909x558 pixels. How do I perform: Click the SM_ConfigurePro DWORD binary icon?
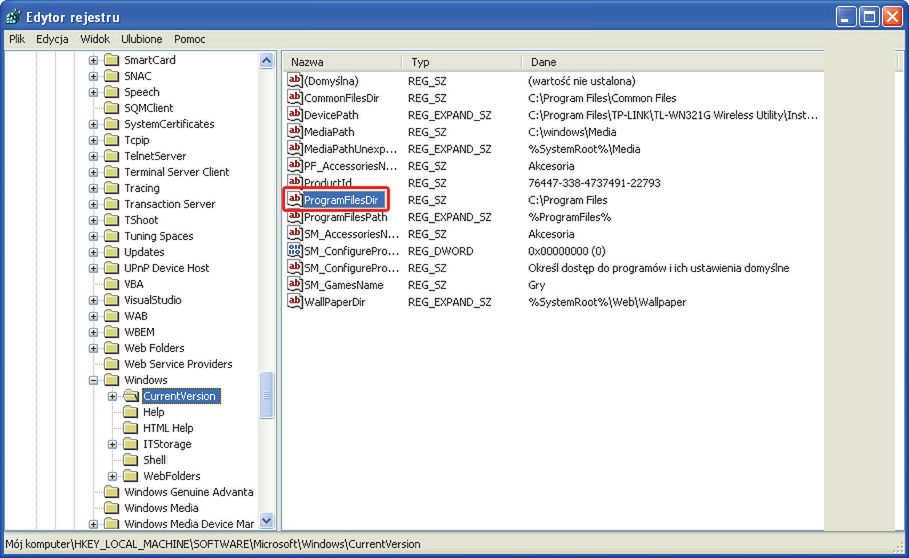pos(294,250)
